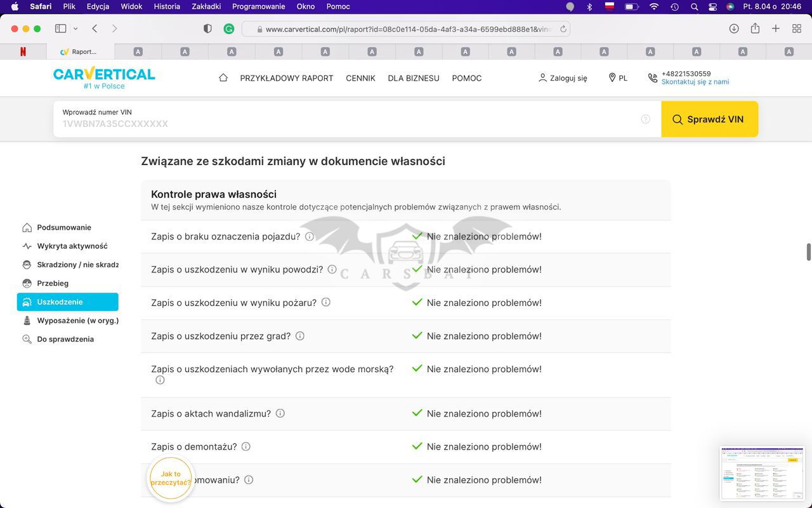Click the page reload icon in address bar
812x508 pixels.
tap(563, 29)
